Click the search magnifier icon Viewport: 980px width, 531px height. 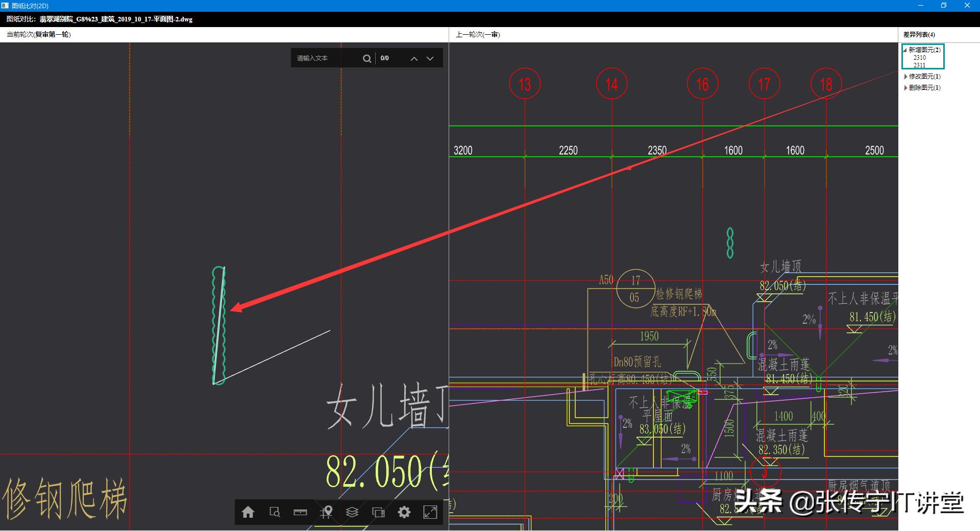367,58
